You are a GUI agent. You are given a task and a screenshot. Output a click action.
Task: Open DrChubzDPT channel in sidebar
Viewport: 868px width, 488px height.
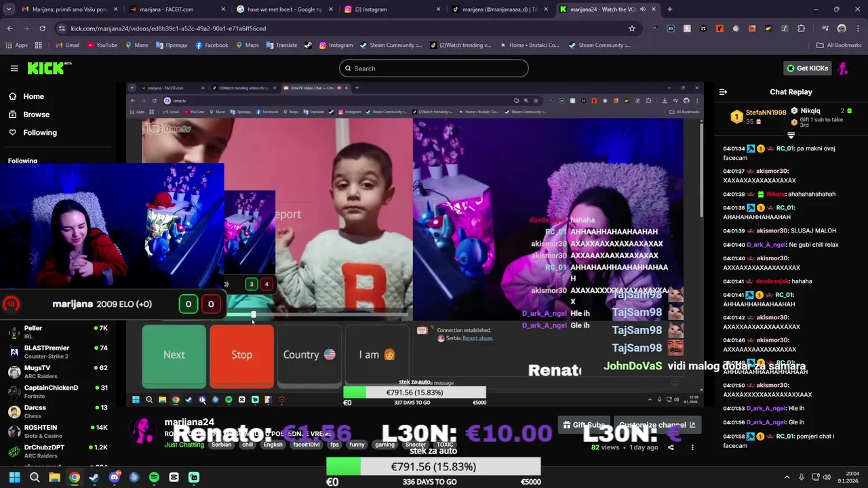pyautogui.click(x=58, y=451)
